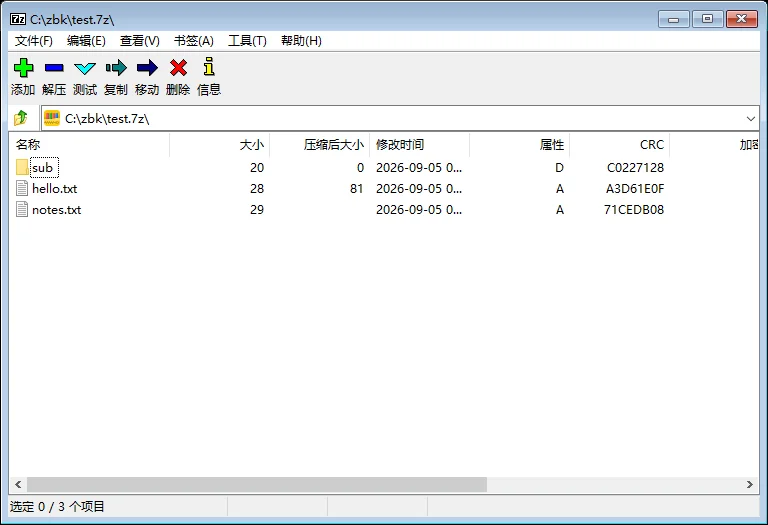Image resolution: width=768 pixels, height=525 pixels.
Task: Sort by the 压缩后大小 column header
Action: pos(319,144)
